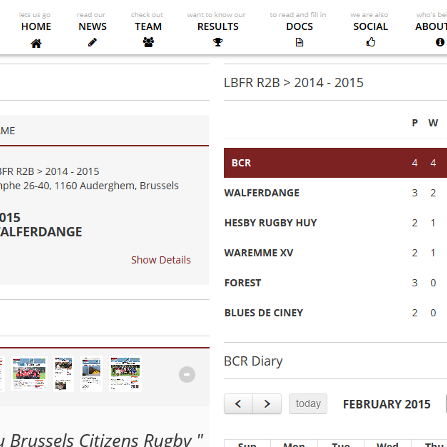Open the NEWS menu item

tap(92, 27)
